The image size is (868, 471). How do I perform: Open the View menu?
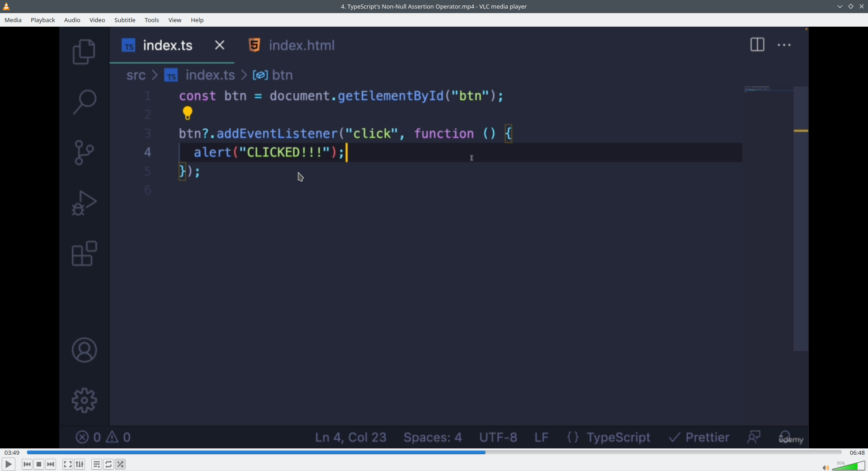pyautogui.click(x=175, y=20)
